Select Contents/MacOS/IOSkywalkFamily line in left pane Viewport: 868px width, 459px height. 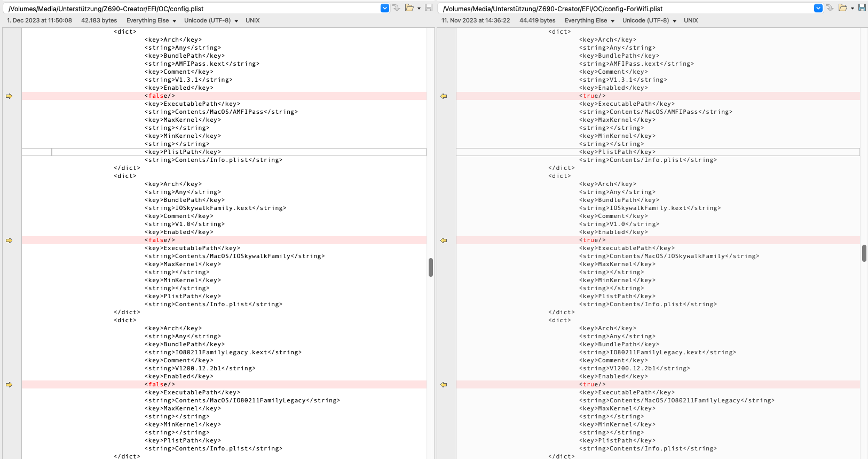click(x=234, y=256)
